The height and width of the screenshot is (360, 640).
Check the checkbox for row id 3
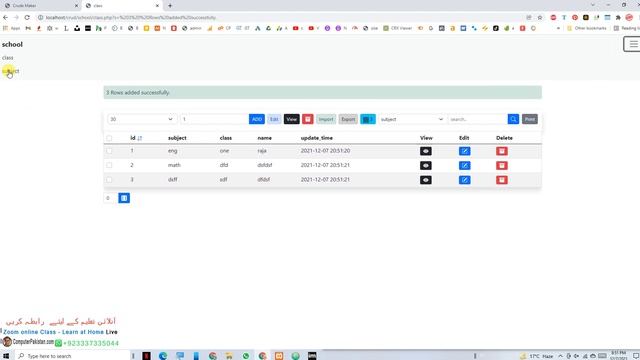(x=109, y=180)
